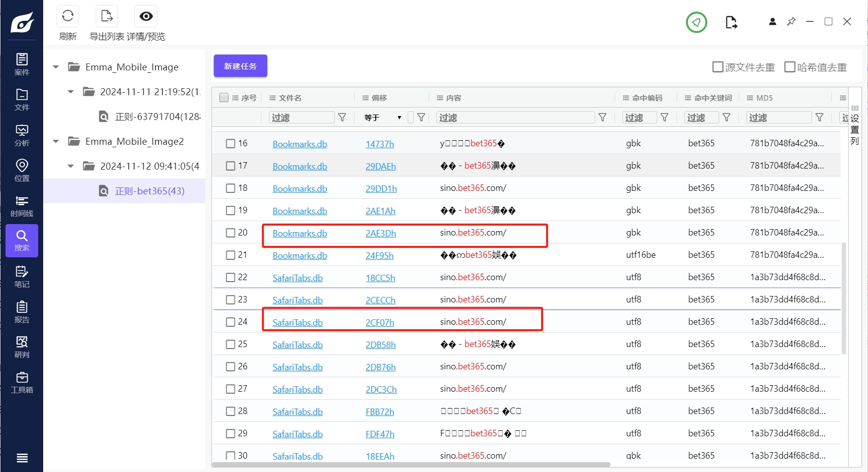Click the Export list (导出列表) icon
The width and height of the screenshot is (868, 472).
[107, 16]
